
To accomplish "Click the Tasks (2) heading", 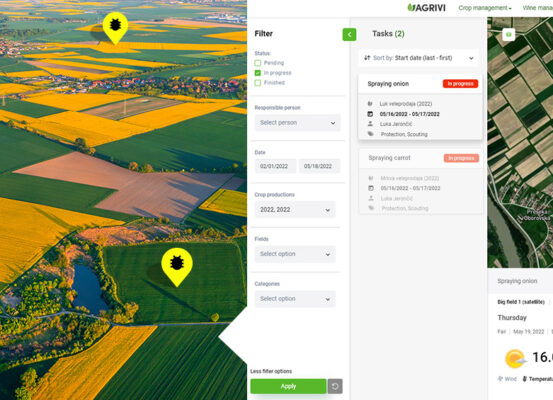I will [x=388, y=34].
